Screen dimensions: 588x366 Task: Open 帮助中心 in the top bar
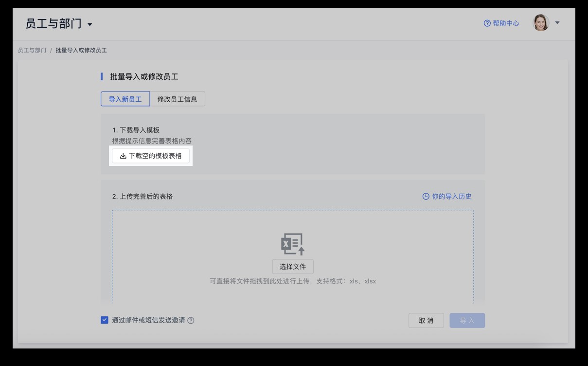[x=506, y=23]
